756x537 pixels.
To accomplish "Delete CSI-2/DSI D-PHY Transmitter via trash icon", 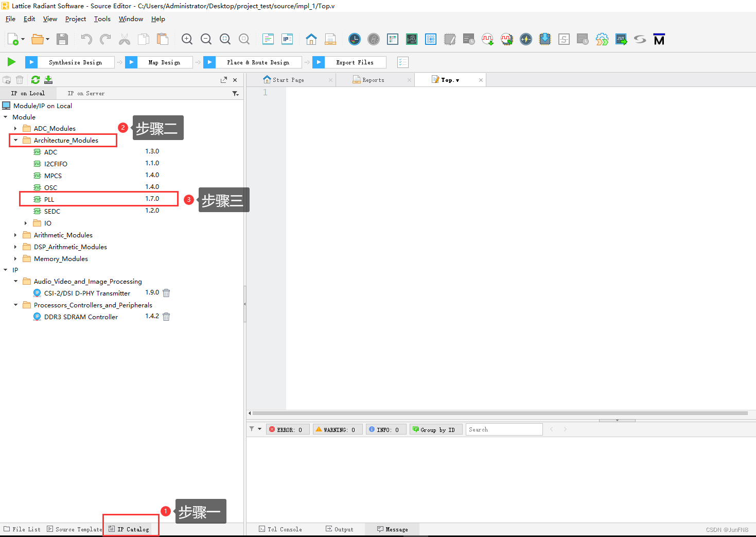I will tap(166, 293).
